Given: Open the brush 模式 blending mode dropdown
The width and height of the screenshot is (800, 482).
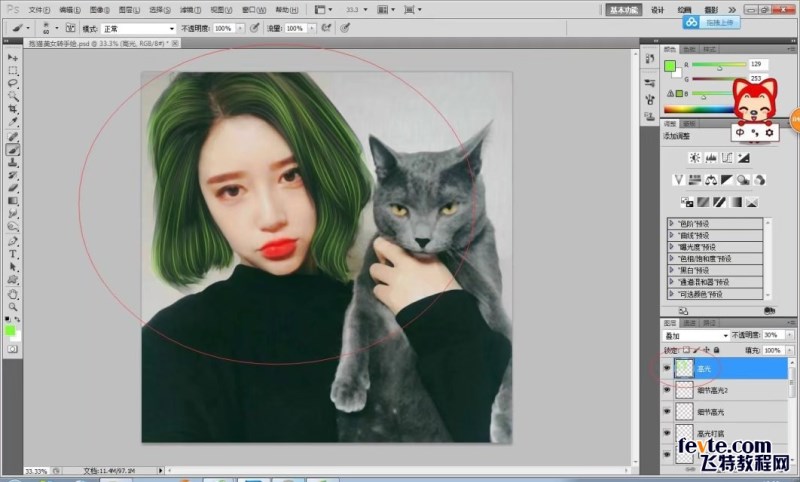Looking at the screenshot, I should tap(138, 29).
